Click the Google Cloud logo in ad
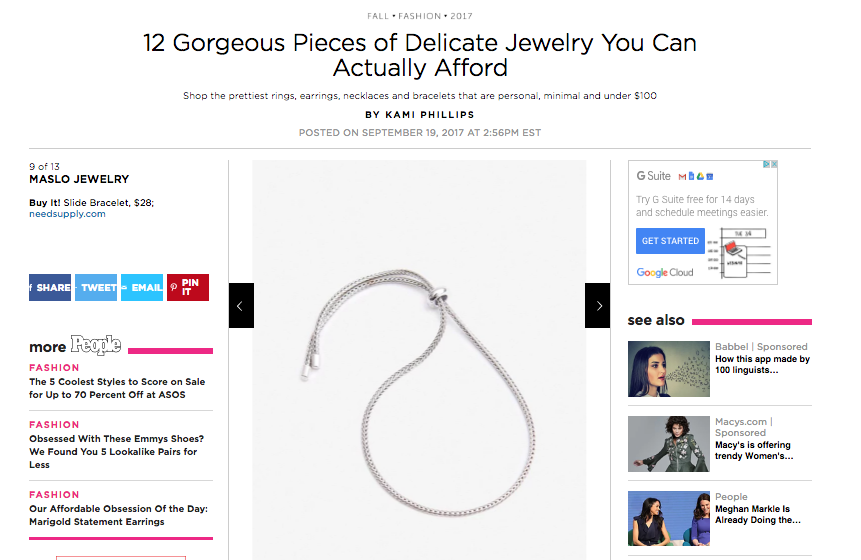This screenshot has height=560, width=861. click(x=665, y=272)
